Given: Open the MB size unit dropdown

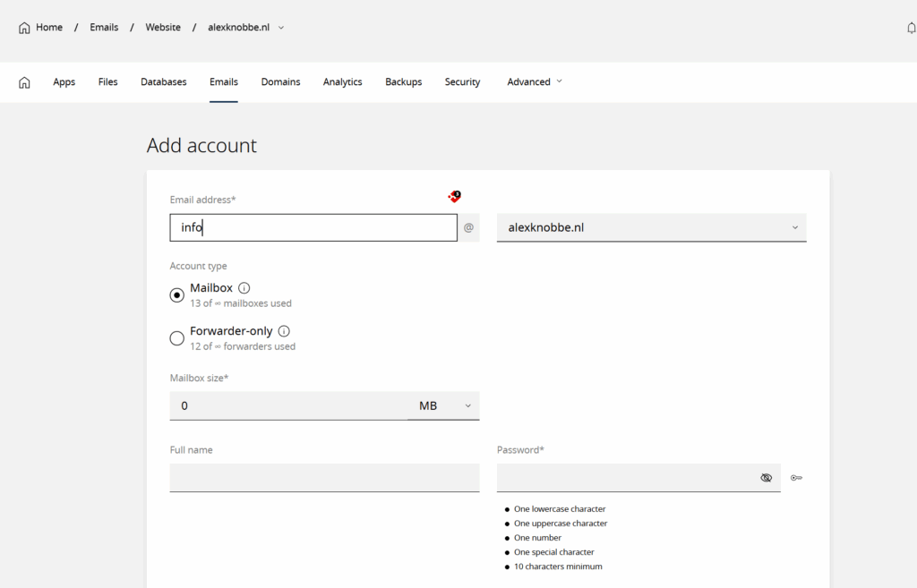Looking at the screenshot, I should (443, 405).
